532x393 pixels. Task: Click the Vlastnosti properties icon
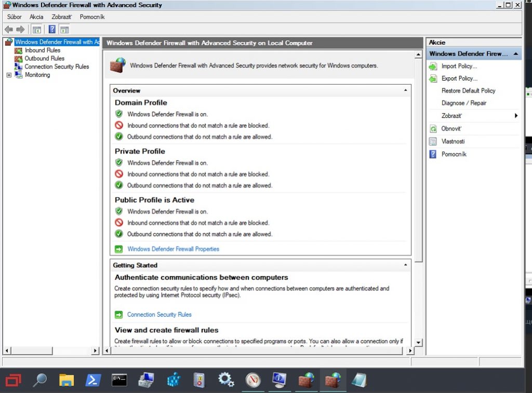point(433,141)
